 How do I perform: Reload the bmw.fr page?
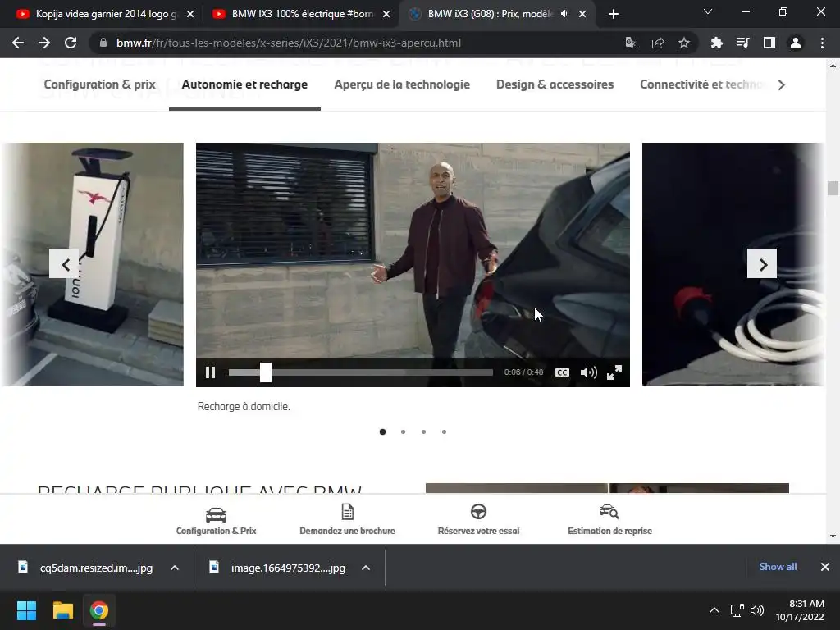71,43
